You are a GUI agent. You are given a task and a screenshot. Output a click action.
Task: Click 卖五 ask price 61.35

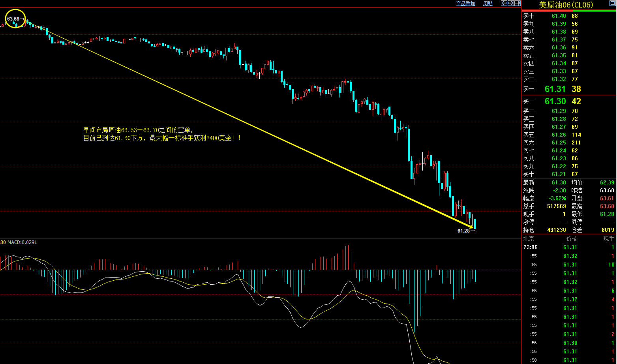[x=559, y=56]
